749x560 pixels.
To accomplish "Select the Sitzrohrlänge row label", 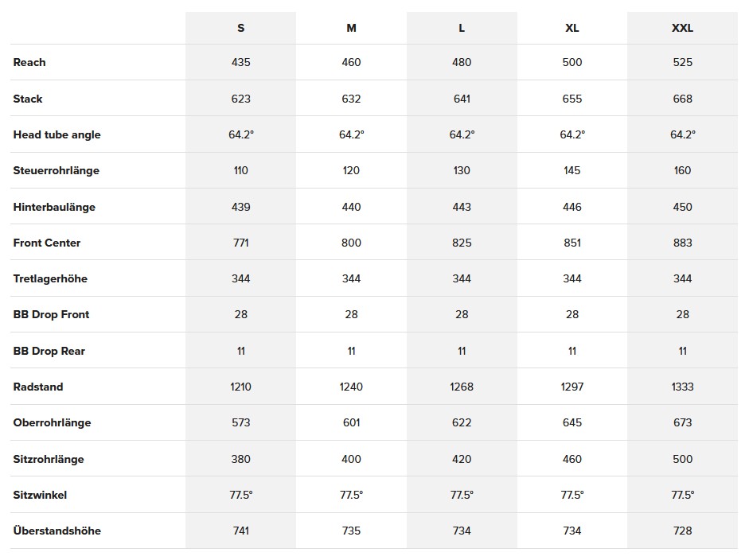I will pyautogui.click(x=49, y=459).
